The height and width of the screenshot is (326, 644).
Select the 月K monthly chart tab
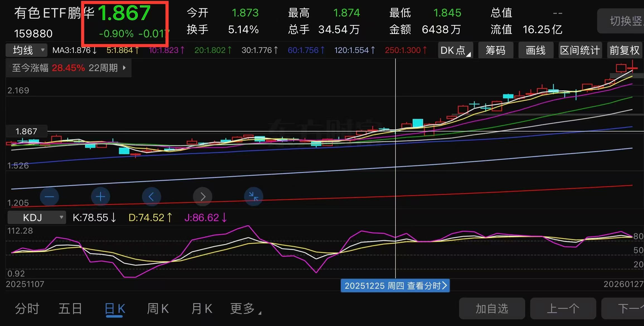[202, 309]
